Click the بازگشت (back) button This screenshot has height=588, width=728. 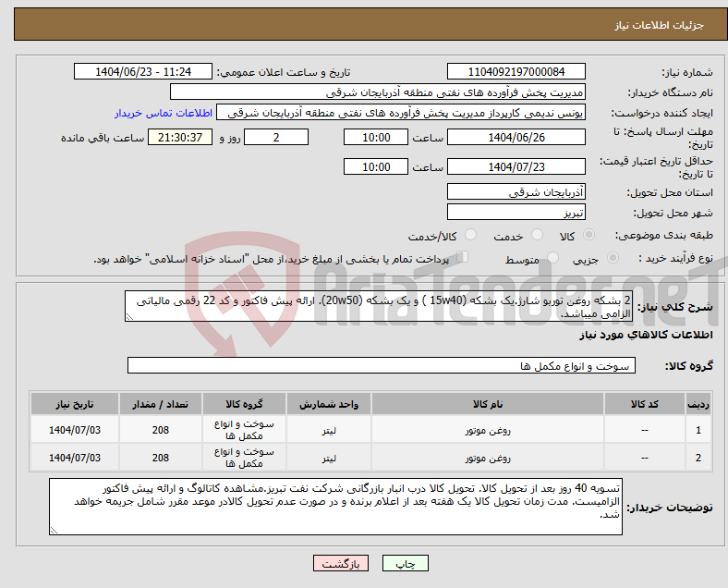pos(341,563)
